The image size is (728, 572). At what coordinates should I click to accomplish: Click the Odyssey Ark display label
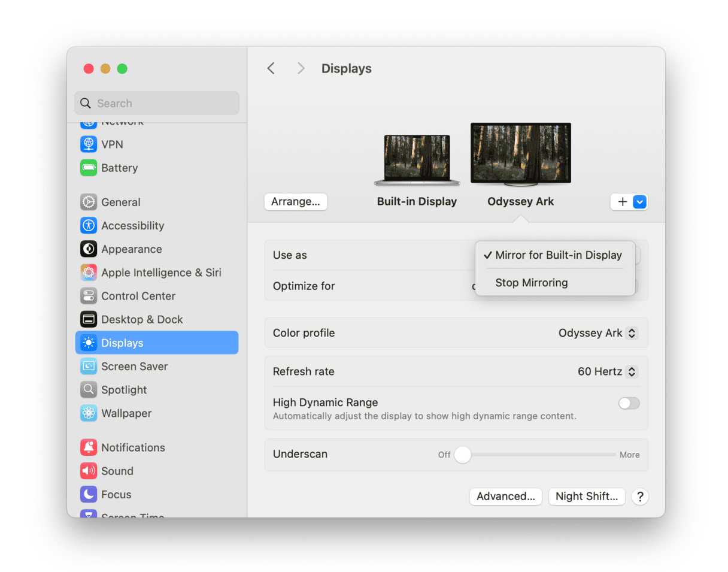pyautogui.click(x=521, y=202)
